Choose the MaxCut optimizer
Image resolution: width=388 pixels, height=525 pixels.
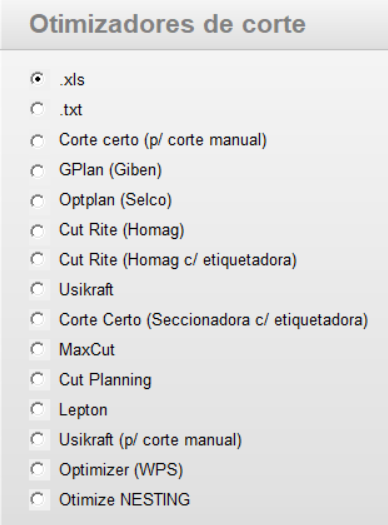pyautogui.click(x=37, y=349)
